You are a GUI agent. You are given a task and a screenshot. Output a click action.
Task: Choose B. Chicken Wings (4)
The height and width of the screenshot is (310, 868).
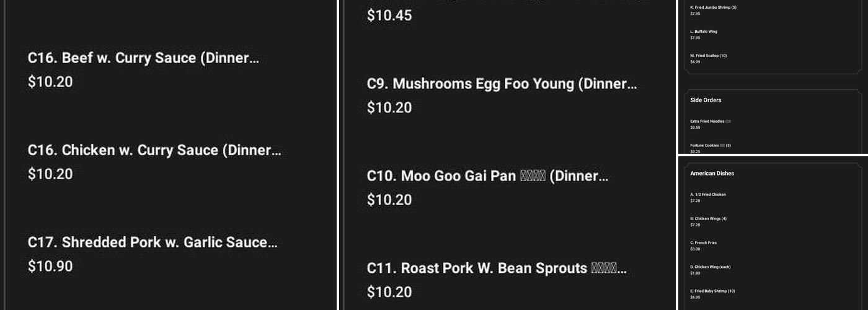coord(708,219)
